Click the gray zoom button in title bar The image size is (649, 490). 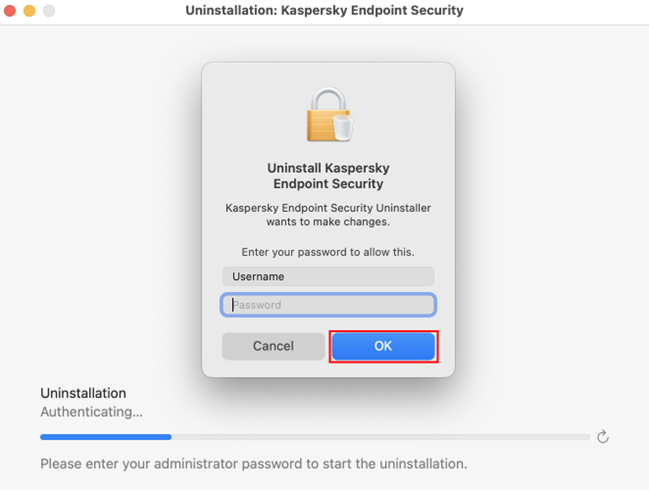pos(49,11)
